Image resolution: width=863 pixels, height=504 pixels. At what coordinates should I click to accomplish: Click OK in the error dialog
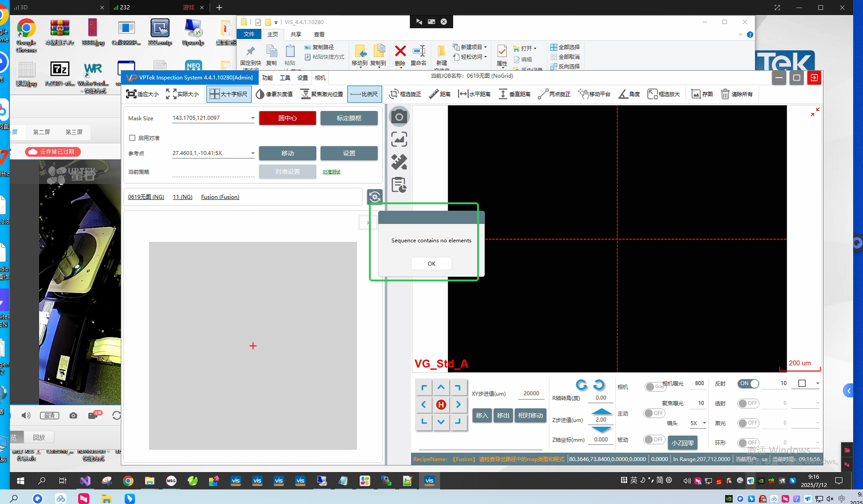click(x=431, y=264)
